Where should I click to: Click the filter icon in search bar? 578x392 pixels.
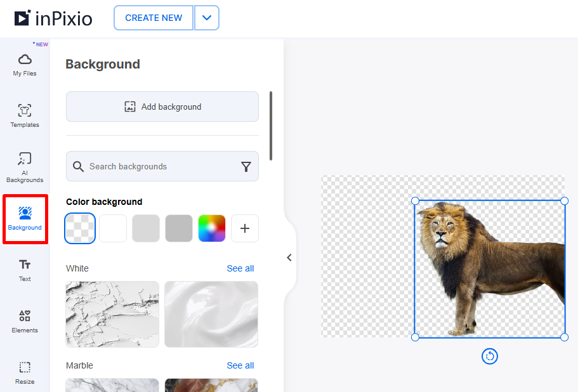coord(246,166)
